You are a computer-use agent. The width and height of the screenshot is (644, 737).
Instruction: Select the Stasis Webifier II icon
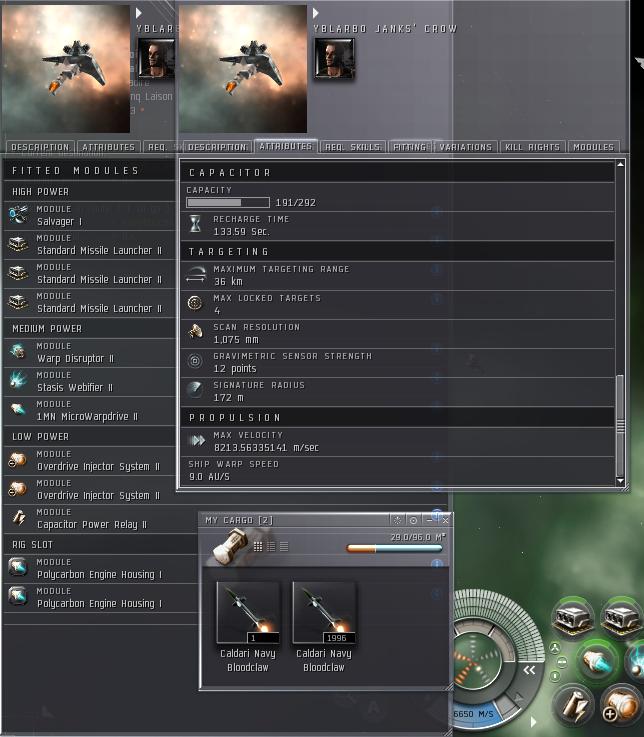(x=18, y=381)
